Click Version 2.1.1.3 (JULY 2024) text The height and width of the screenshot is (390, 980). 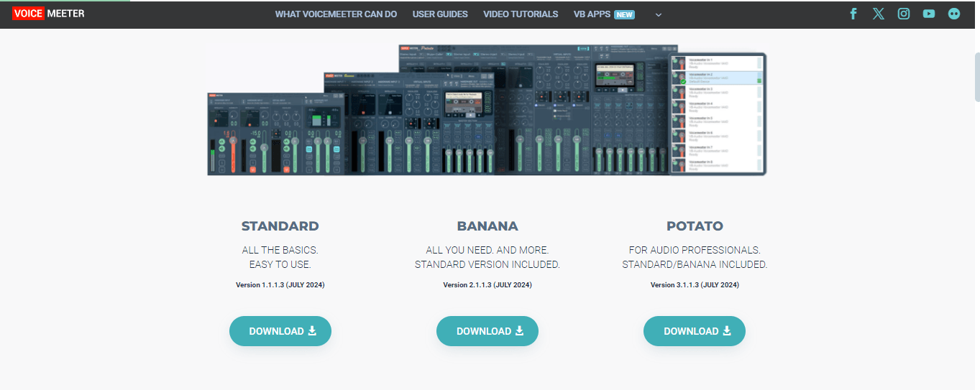click(x=487, y=285)
